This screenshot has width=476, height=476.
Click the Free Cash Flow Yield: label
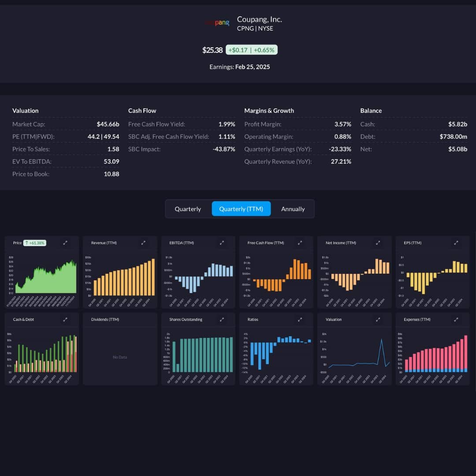(156, 124)
